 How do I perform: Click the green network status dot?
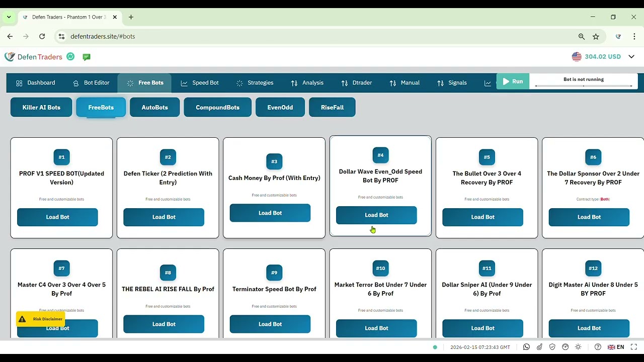click(x=435, y=347)
